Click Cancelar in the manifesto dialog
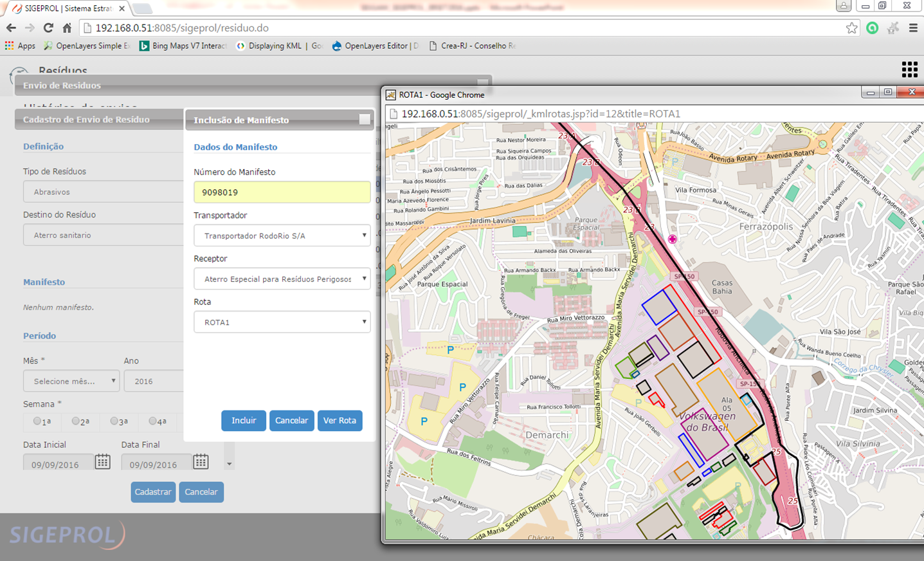This screenshot has width=924, height=561. (292, 420)
